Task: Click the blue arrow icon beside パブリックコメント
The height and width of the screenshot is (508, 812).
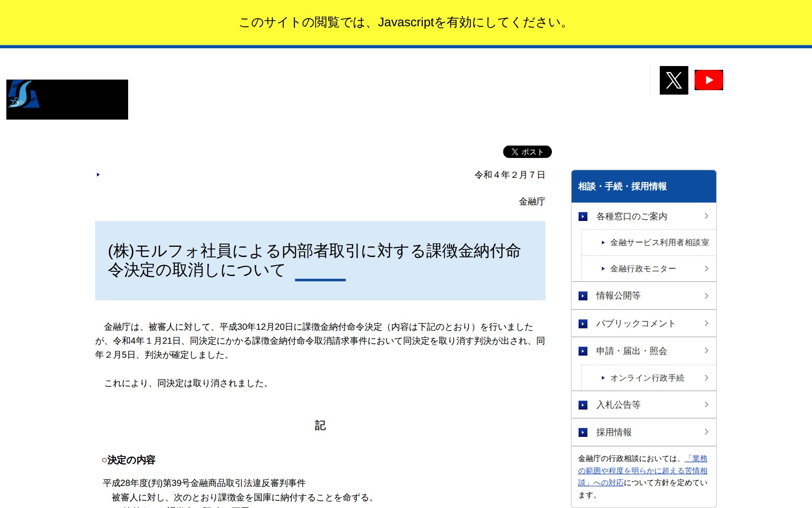Action: pyautogui.click(x=583, y=324)
